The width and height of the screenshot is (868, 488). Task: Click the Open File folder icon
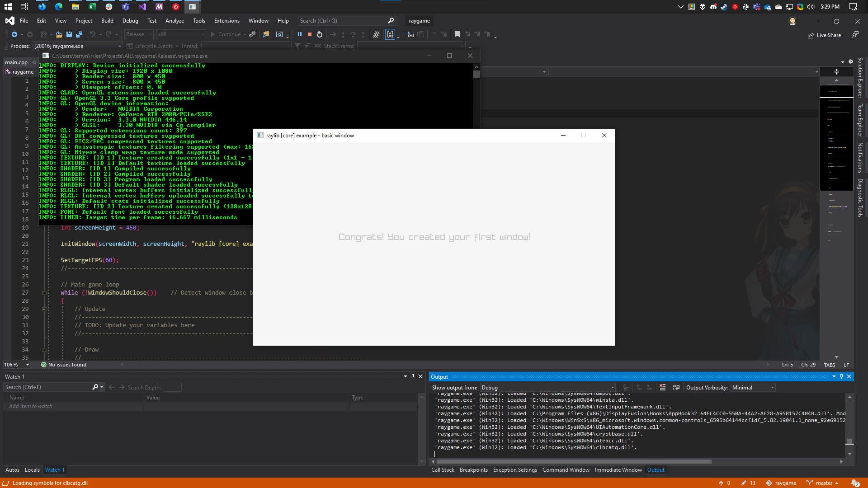pyautogui.click(x=59, y=34)
